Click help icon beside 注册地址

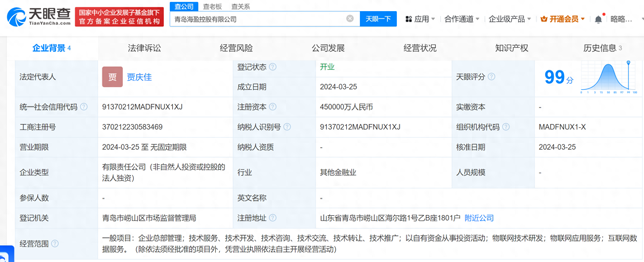pos(273,218)
